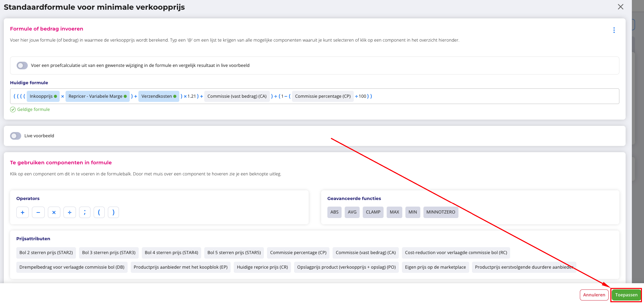The image size is (644, 304).
Task: Add the CLAMP function
Action: [x=373, y=212]
